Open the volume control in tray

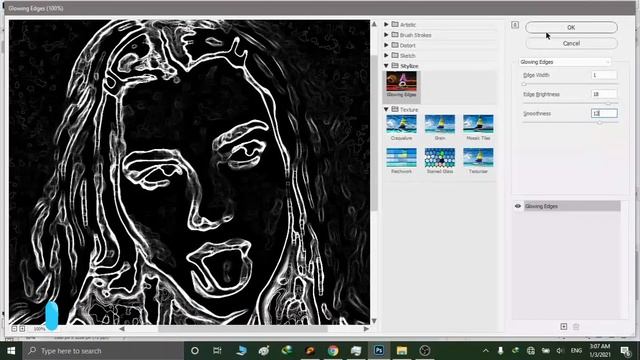click(x=560, y=351)
